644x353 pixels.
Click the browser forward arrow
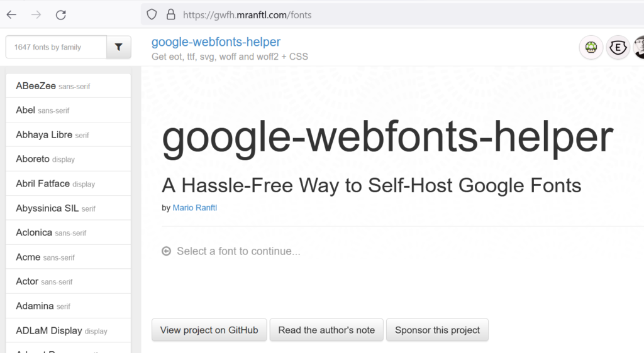(36, 14)
